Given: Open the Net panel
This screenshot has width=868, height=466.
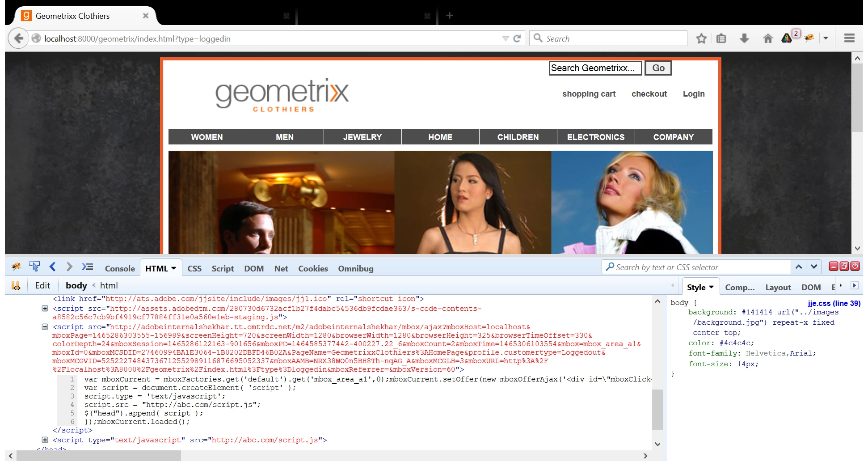Looking at the screenshot, I should click(281, 268).
